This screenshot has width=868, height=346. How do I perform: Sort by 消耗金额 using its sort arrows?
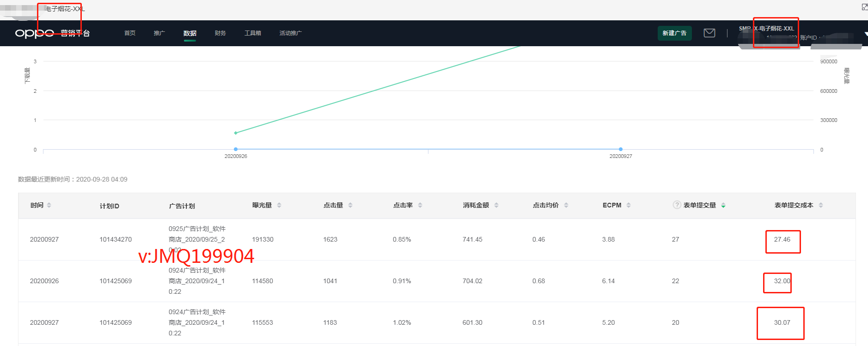click(496, 205)
